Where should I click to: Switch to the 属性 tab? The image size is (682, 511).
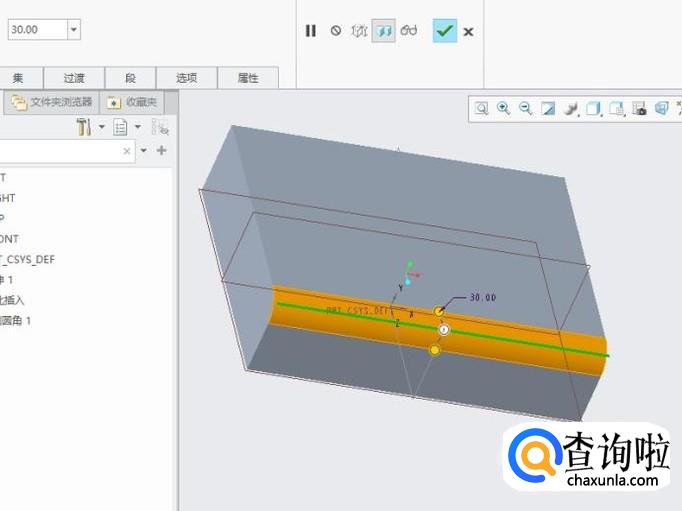click(x=247, y=78)
